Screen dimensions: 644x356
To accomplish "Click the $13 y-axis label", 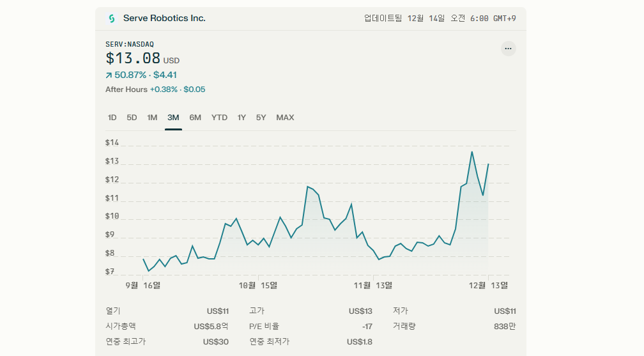I will pos(112,161).
